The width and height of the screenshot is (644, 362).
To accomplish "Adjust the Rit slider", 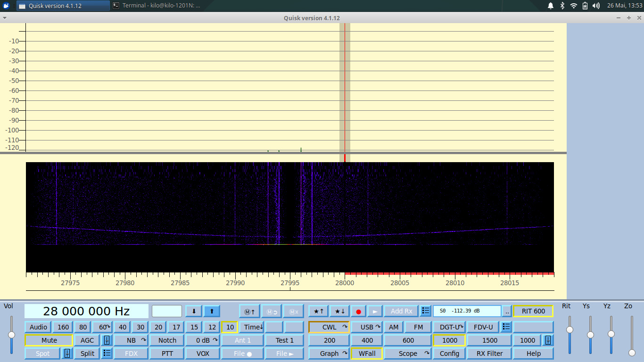I will (570, 330).
